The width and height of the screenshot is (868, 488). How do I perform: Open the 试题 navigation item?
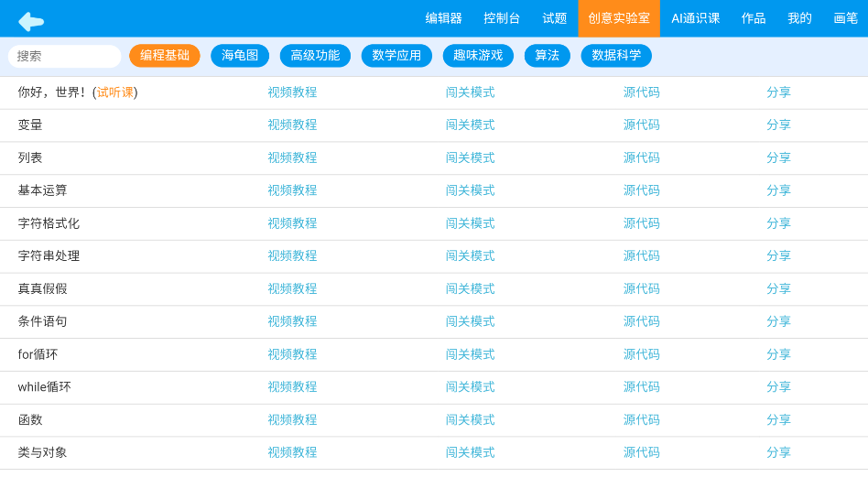pos(554,18)
